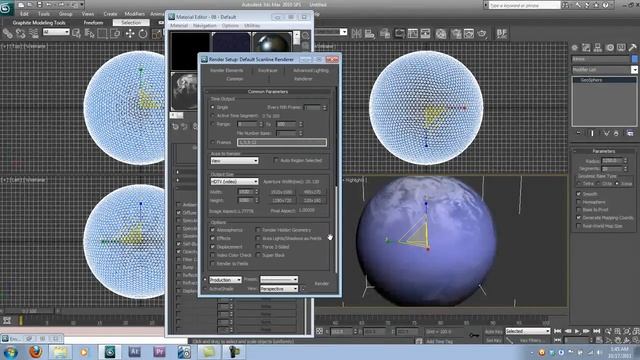
Task: Select the Single time output radio button
Action: point(213,107)
